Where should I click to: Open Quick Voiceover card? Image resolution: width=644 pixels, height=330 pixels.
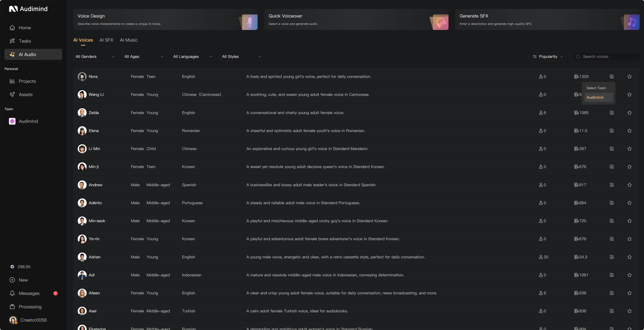(356, 20)
